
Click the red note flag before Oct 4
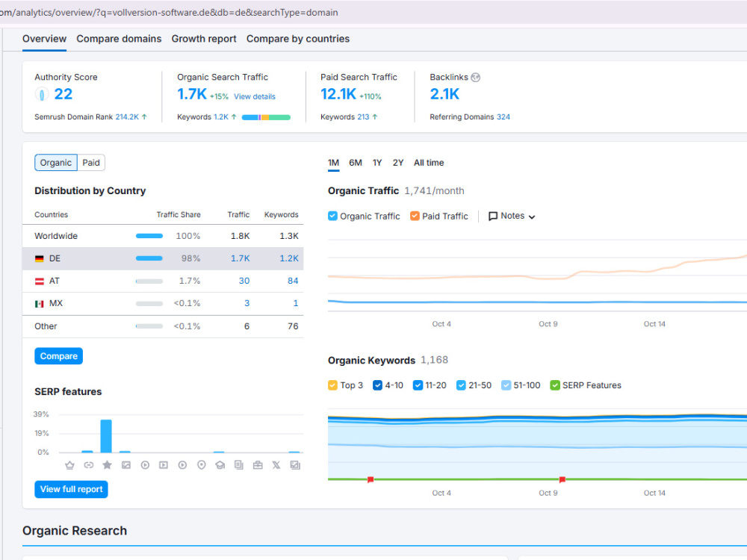tap(371, 479)
